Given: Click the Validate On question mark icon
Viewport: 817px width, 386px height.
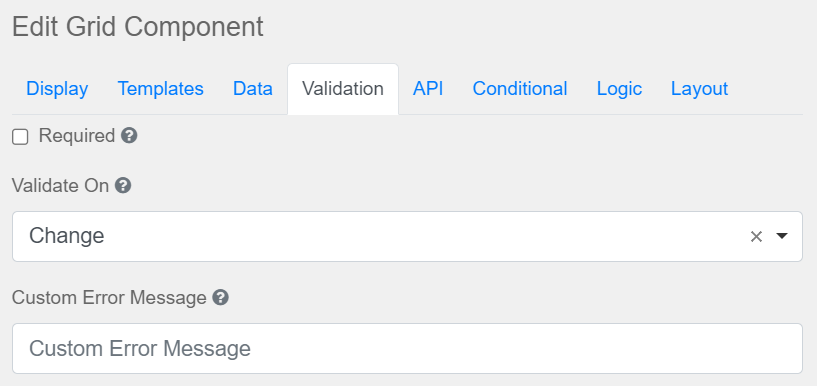Looking at the screenshot, I should point(123,185).
